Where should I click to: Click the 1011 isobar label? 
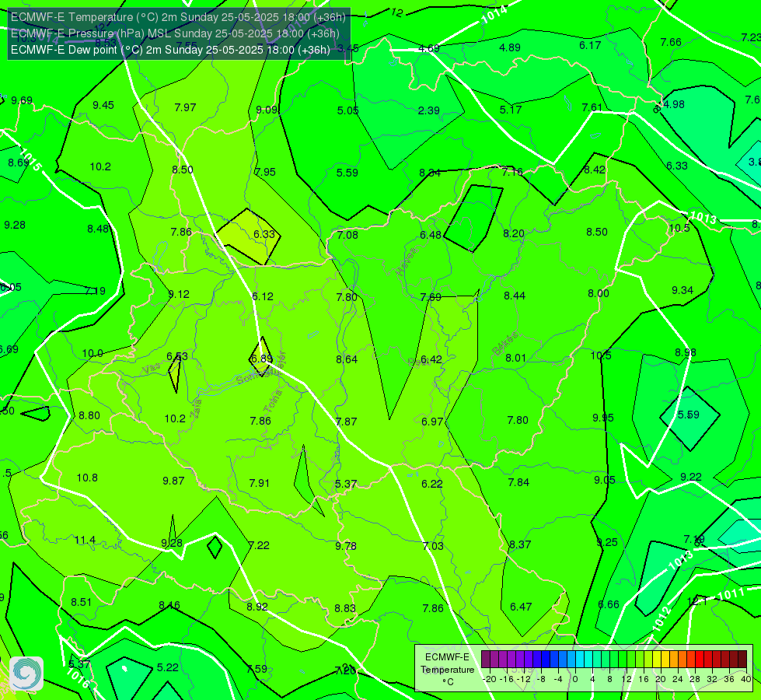pyautogui.click(x=731, y=594)
